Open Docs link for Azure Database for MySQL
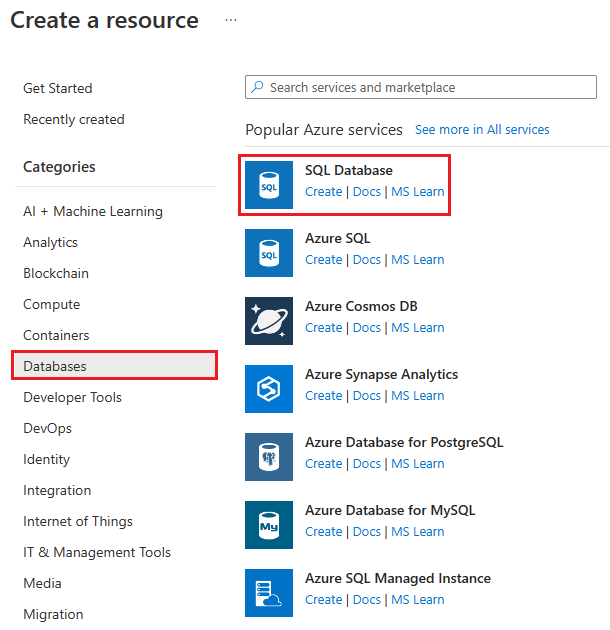 [366, 532]
